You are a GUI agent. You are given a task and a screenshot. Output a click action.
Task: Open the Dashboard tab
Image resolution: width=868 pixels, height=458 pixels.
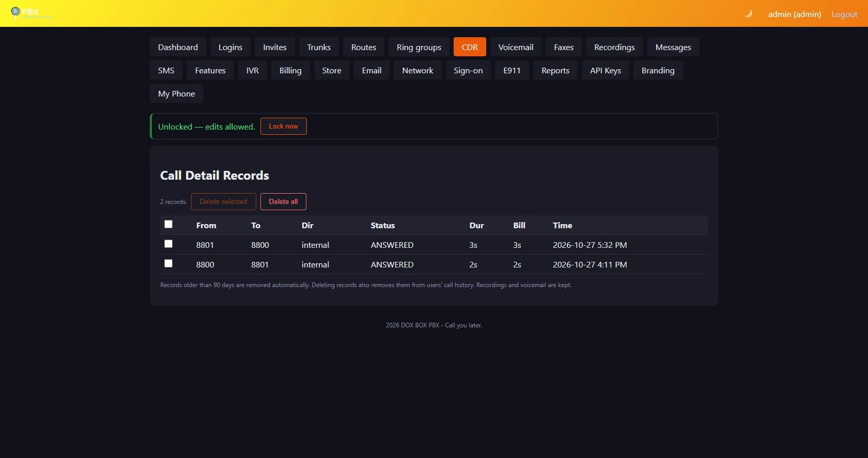click(x=178, y=47)
